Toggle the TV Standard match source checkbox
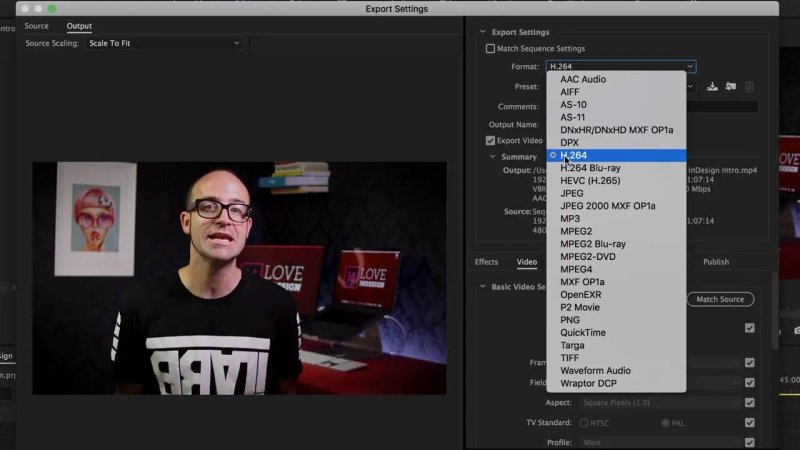800x450 pixels. (x=749, y=422)
